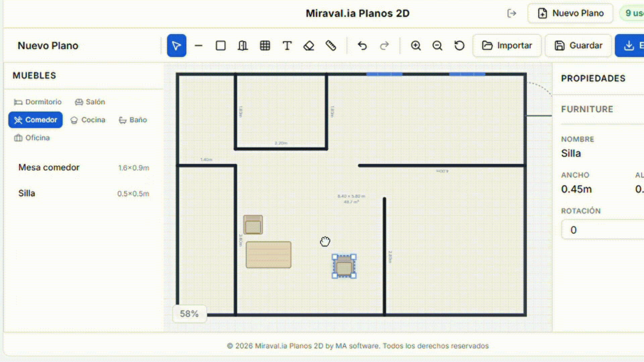644x362 pixels.
Task: Click the Nuevo Plano title text
Action: point(48,46)
